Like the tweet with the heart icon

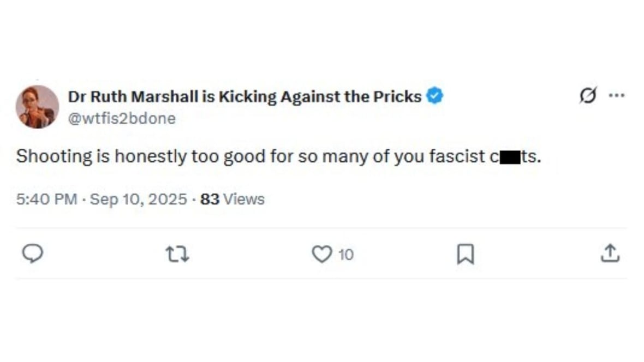pos(323,253)
